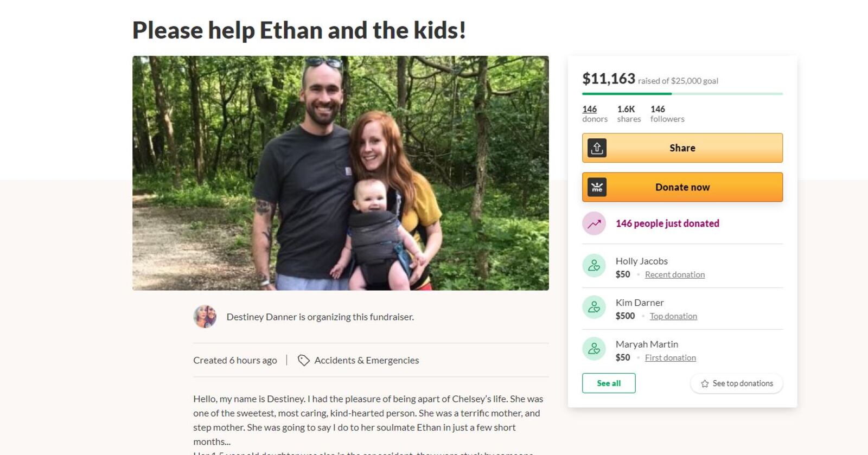
Task: Click Holly Jacobs donor avatar icon
Action: point(594,266)
